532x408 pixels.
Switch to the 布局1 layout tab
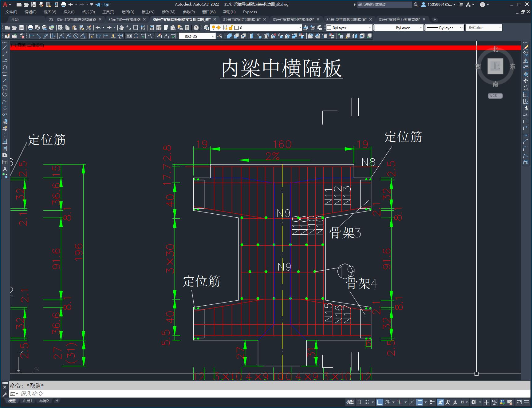point(27,401)
